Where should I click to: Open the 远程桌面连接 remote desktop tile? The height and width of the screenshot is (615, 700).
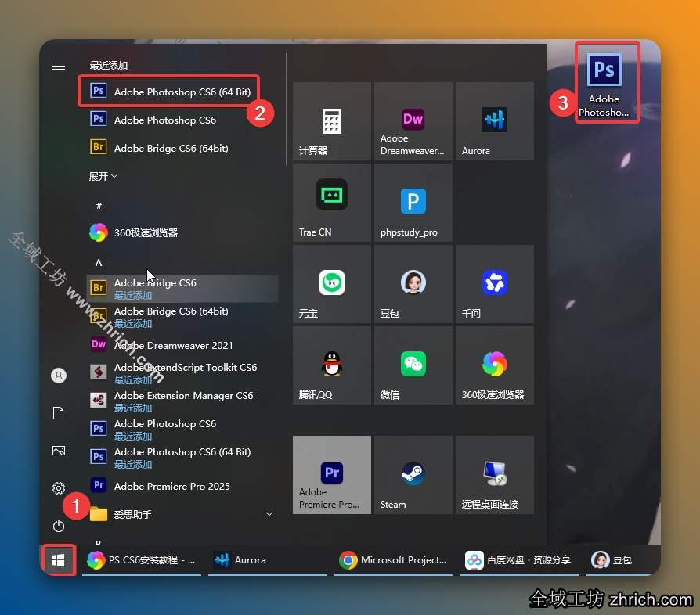[495, 474]
